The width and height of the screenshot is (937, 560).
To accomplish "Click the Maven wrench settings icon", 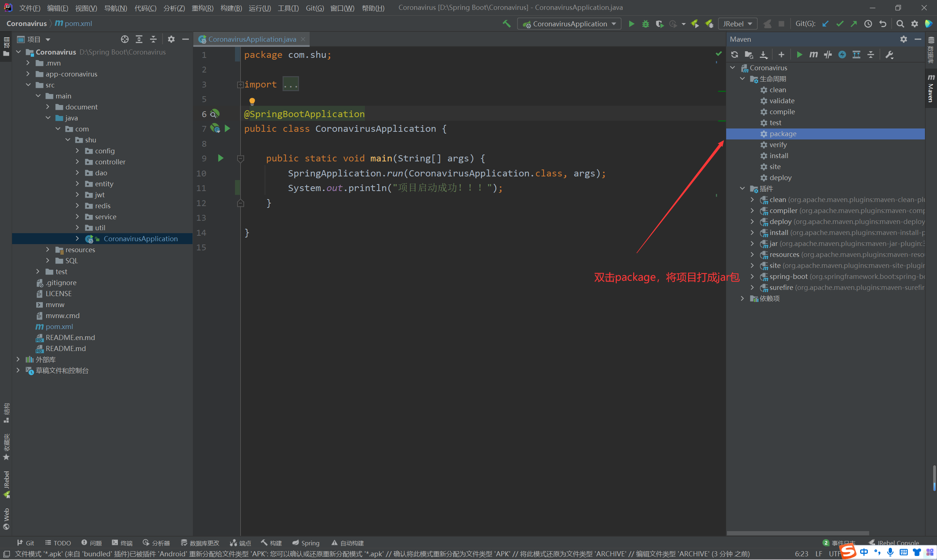I will point(889,55).
